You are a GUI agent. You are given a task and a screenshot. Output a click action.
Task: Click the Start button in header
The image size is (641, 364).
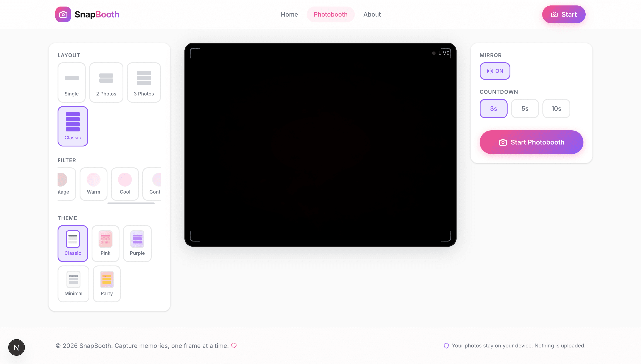564,14
